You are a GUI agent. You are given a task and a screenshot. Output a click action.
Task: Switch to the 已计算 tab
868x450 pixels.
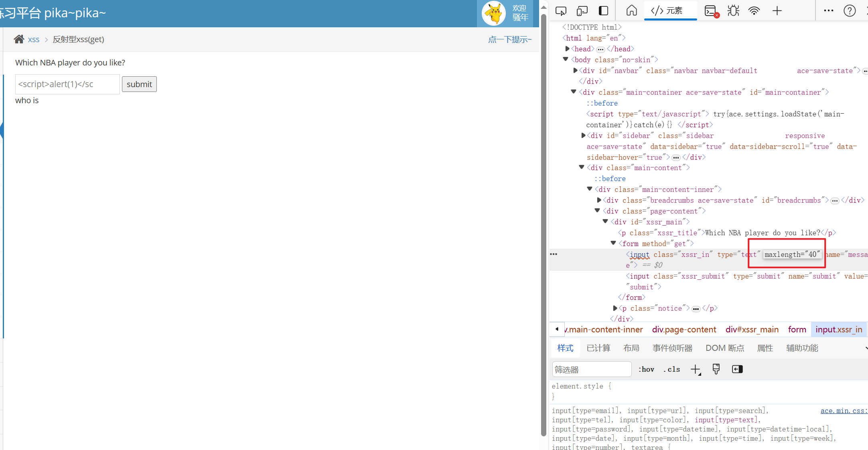pyautogui.click(x=598, y=348)
